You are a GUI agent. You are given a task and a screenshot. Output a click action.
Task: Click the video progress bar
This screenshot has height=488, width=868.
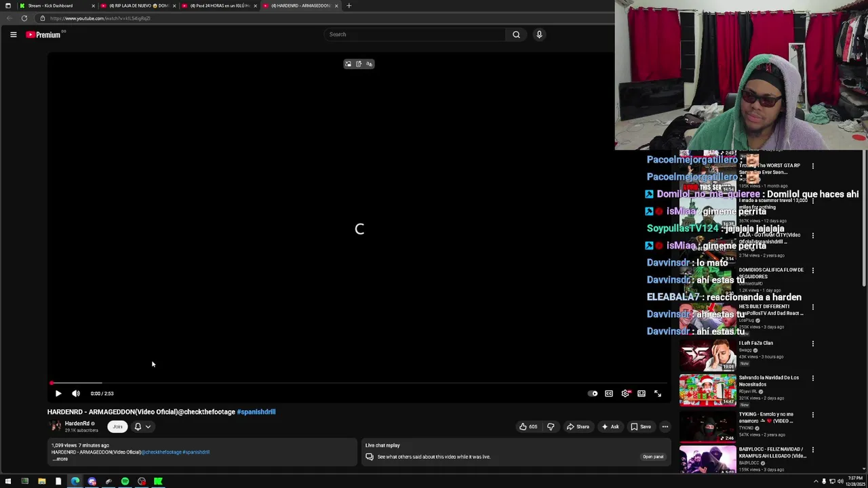(x=359, y=383)
